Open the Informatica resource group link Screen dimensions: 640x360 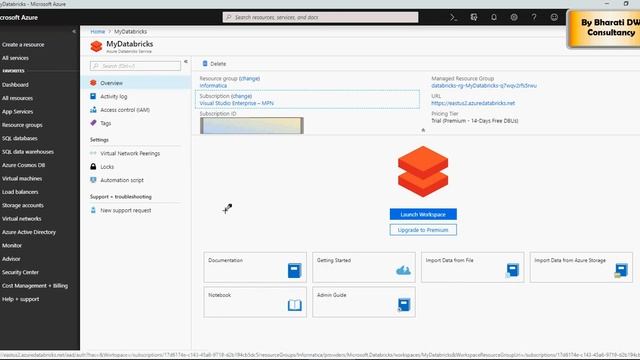213,86
